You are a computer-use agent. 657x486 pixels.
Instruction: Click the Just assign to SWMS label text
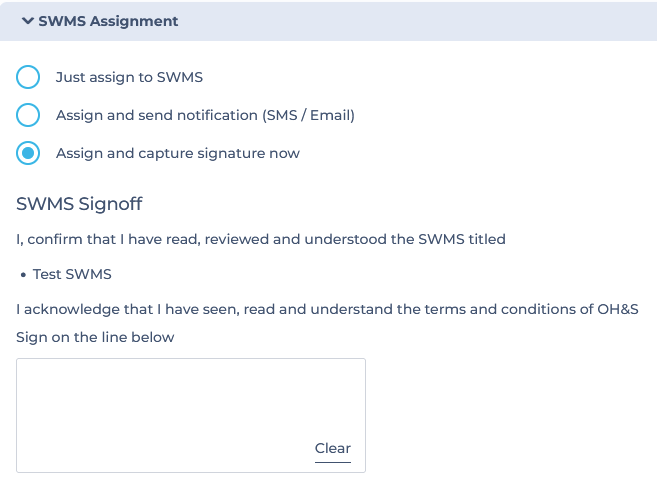tap(129, 78)
